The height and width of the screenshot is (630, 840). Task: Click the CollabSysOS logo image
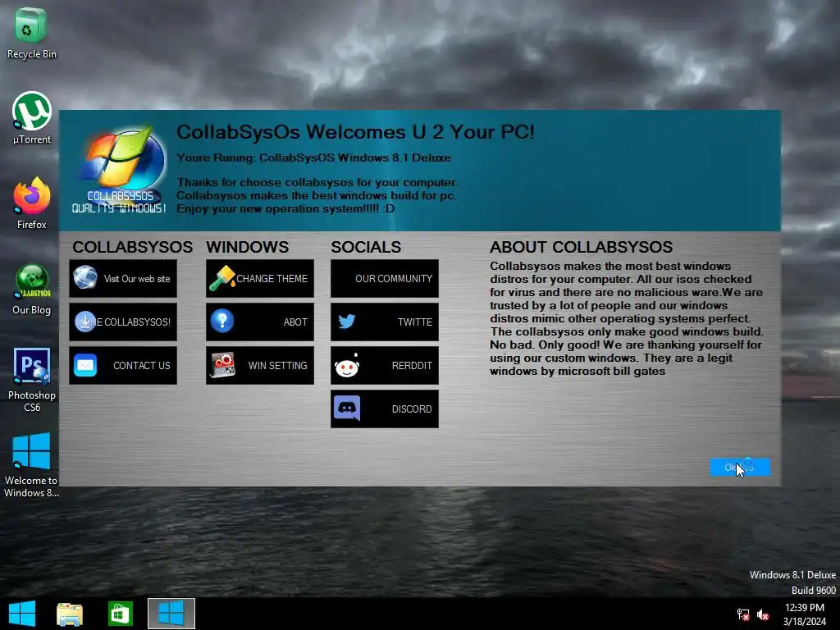[x=120, y=170]
